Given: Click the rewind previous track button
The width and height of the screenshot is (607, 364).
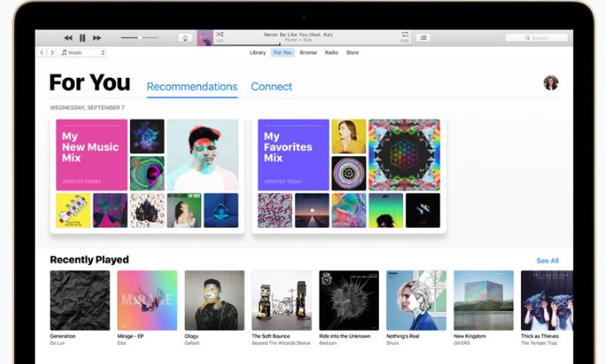Looking at the screenshot, I should tap(69, 38).
